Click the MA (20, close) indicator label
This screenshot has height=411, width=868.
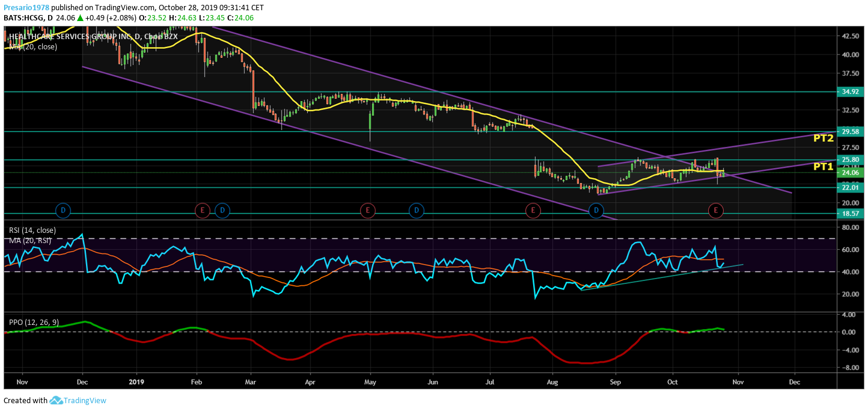[32, 46]
